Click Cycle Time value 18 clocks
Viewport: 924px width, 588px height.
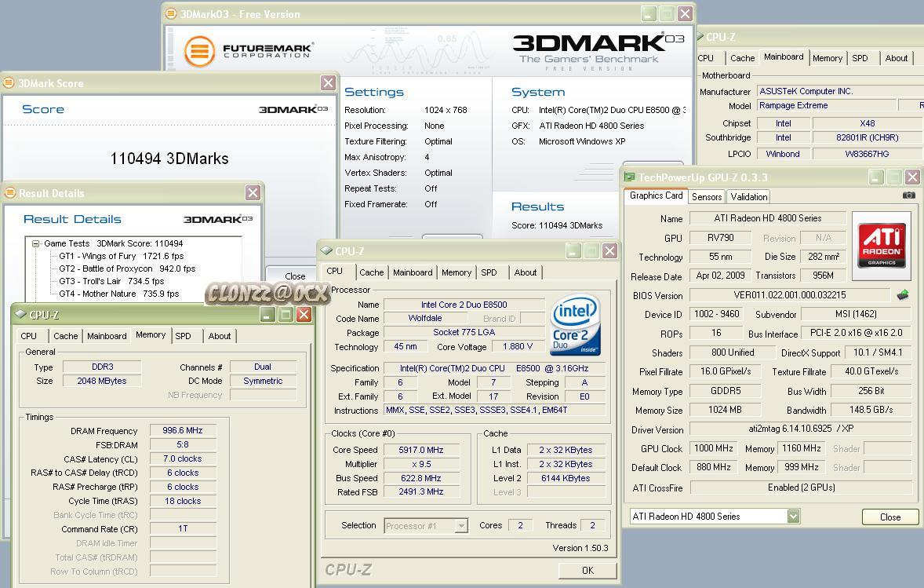coord(183,502)
